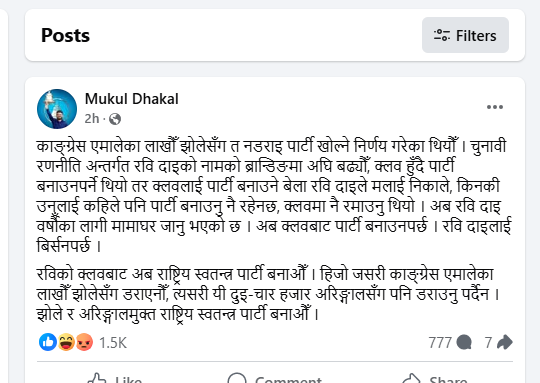
Task: Click the blue thumbs-up reaction icon
Action: click(x=48, y=342)
